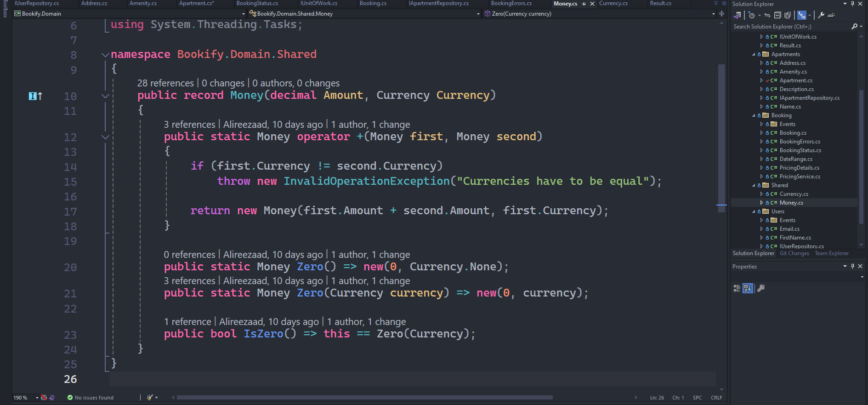
Task: Open document tab settings gear
Action: pyautogui.click(x=724, y=4)
